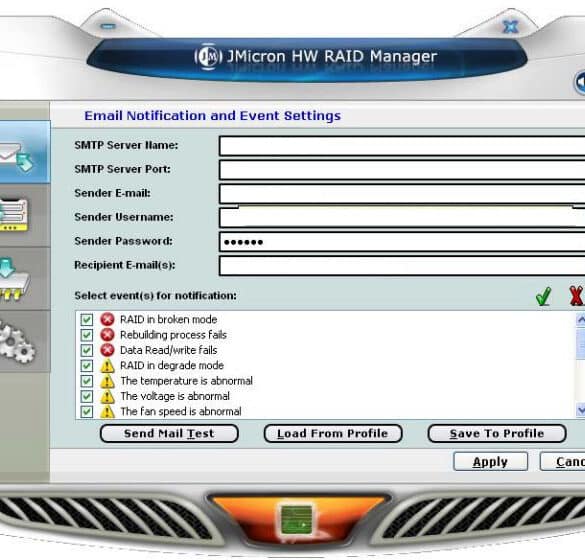
Task: Click error icon beside Data Read/write fails
Action: (x=107, y=350)
